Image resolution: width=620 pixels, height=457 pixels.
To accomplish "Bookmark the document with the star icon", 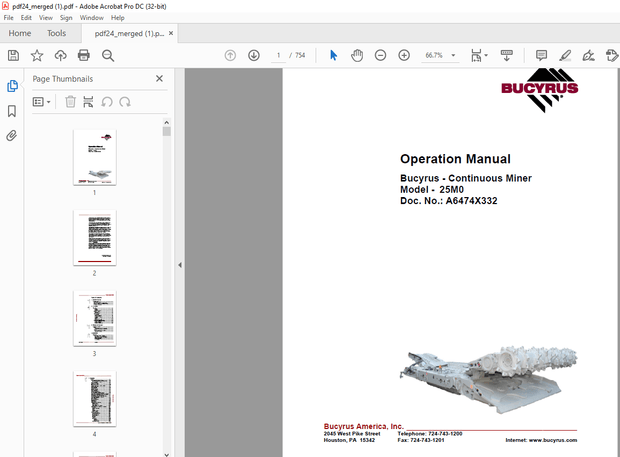I will [x=37, y=55].
